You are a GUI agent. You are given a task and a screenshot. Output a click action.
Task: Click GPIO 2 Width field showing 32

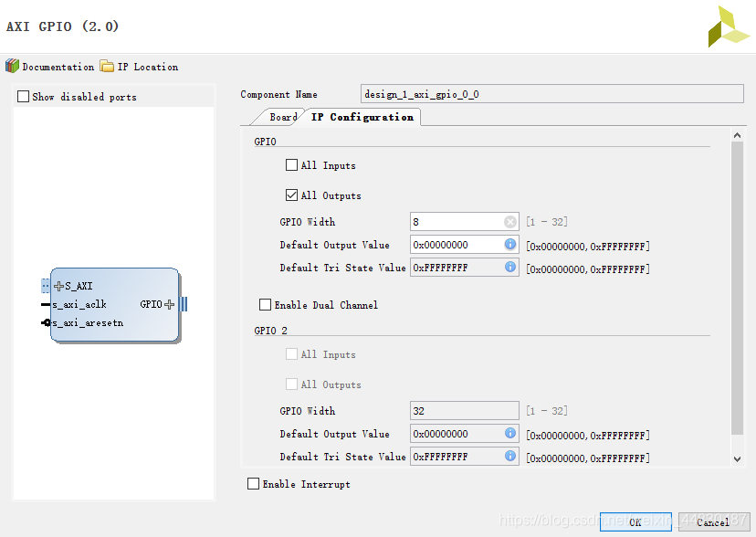465,411
